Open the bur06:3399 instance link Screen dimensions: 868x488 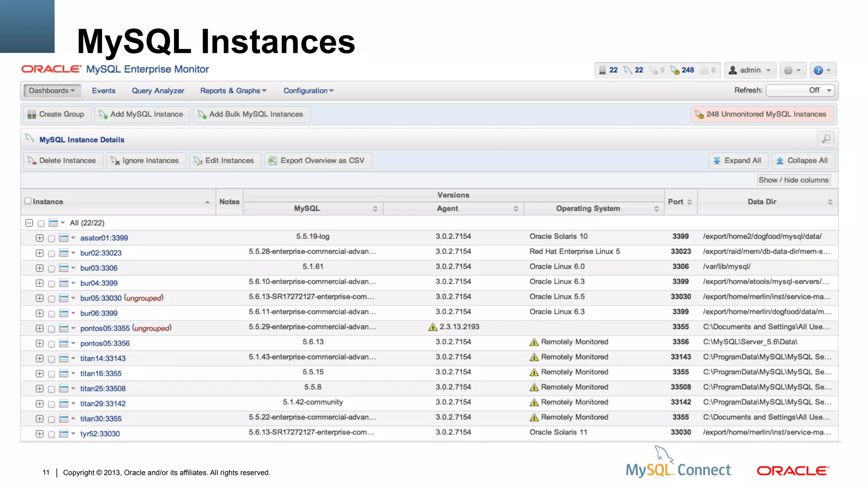click(x=99, y=313)
